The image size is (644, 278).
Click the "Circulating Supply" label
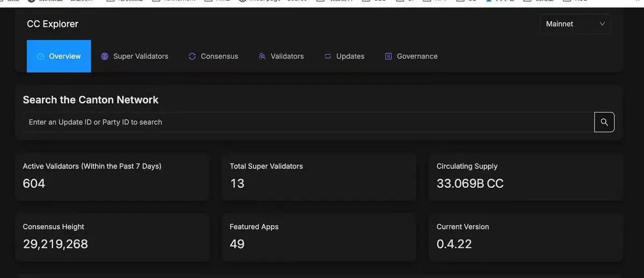[x=467, y=166]
